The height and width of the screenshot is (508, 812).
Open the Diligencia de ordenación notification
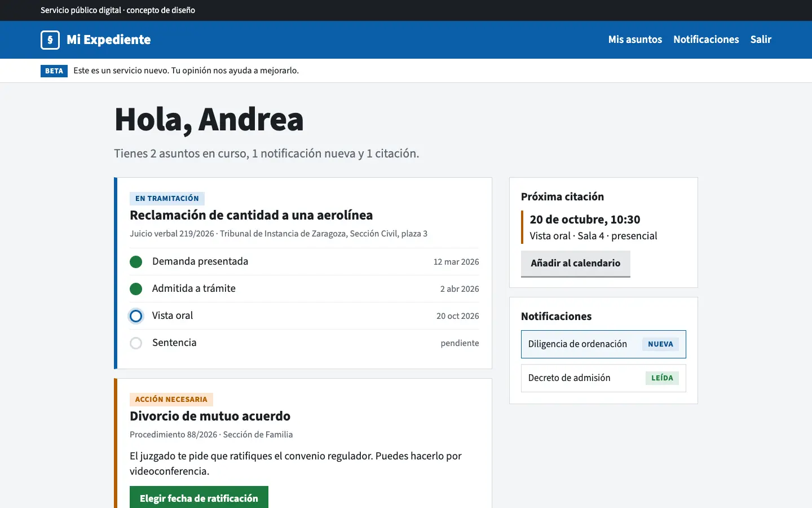pos(603,344)
